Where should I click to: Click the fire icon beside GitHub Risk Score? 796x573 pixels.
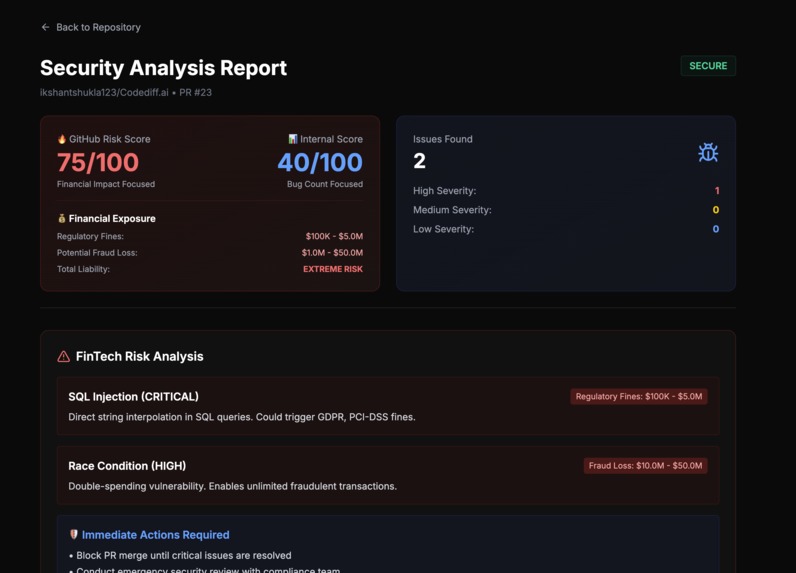click(x=61, y=139)
